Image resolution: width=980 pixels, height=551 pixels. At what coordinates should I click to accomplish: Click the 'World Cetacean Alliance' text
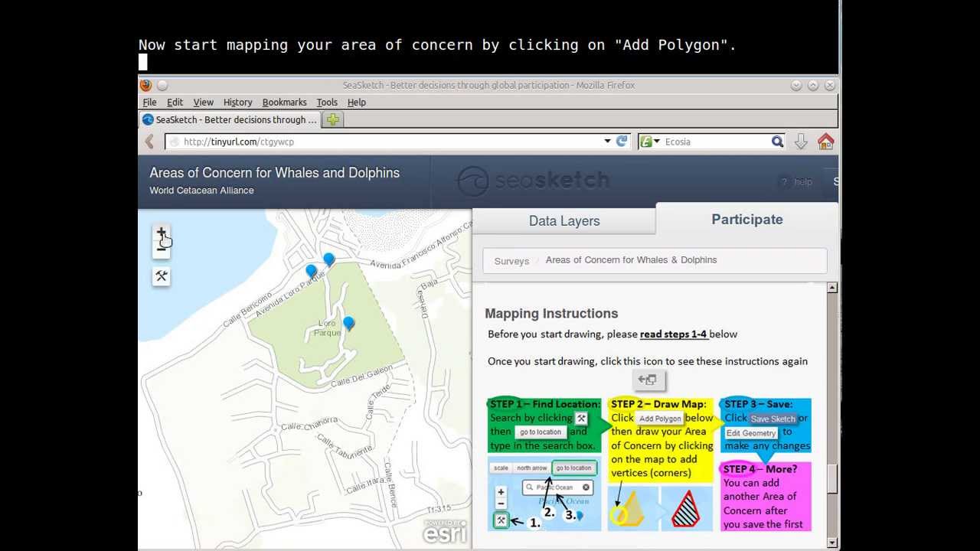point(201,191)
